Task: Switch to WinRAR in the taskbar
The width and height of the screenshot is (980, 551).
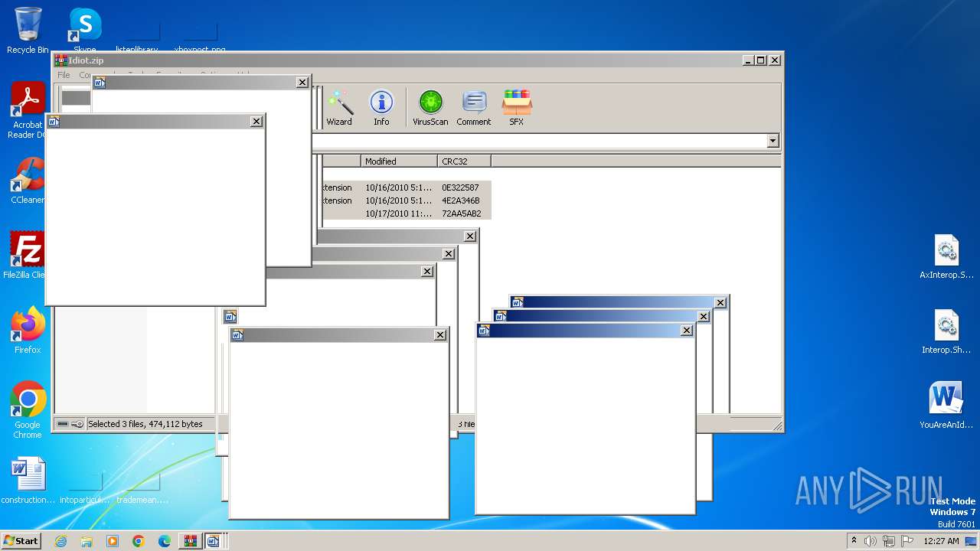Action: point(191,541)
